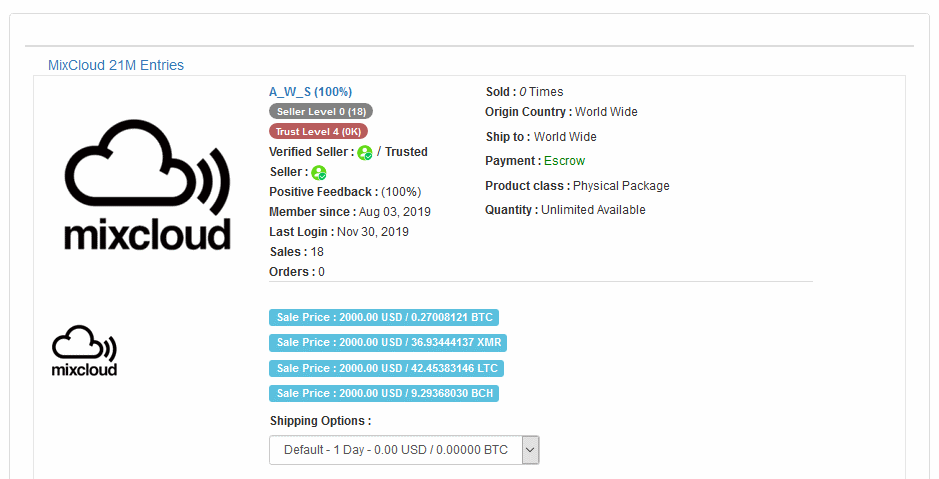The width and height of the screenshot is (939, 479).
Task: Open seller profile A_W_S (100%)
Action: click(310, 92)
